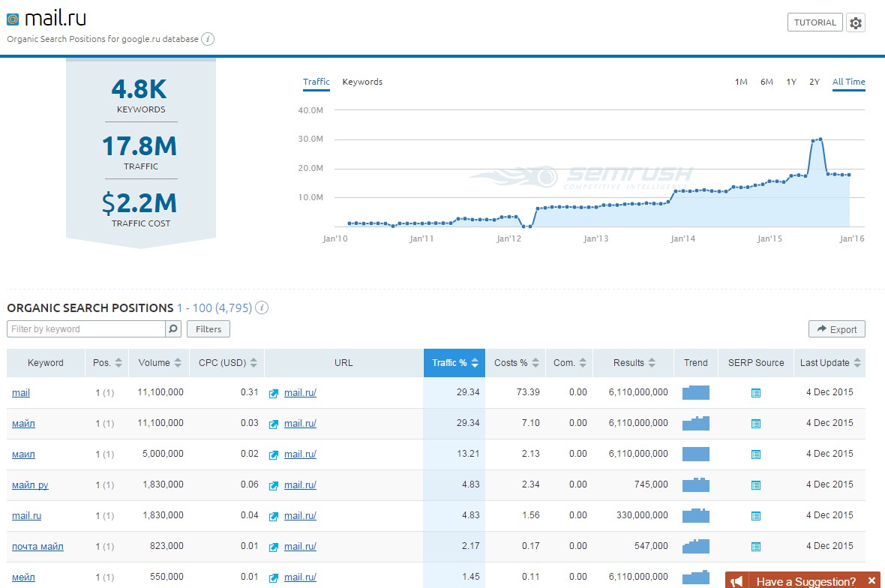Click the search magnifier in keyword filter
The width and height of the screenshot is (885, 588).
click(173, 329)
